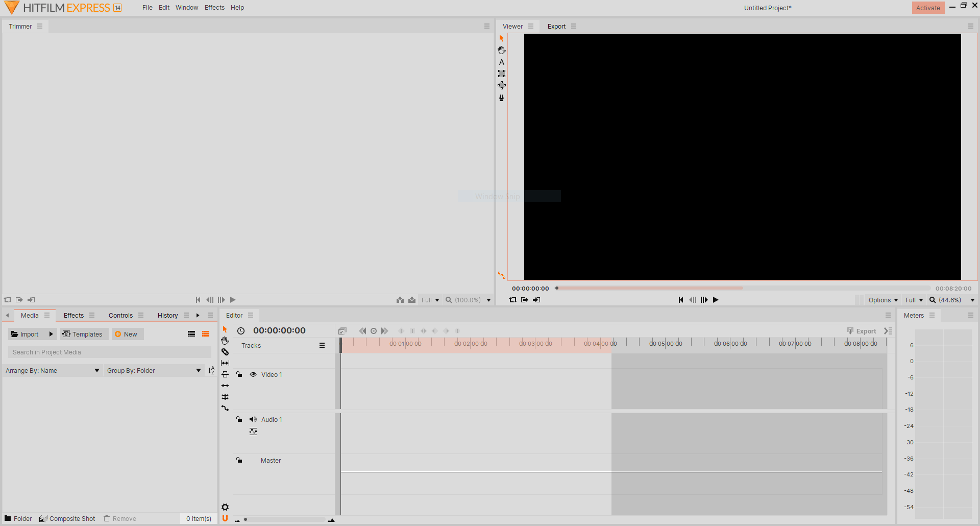Click the clock icon beside the Editor timecode
This screenshot has width=980, height=526.
(241, 331)
